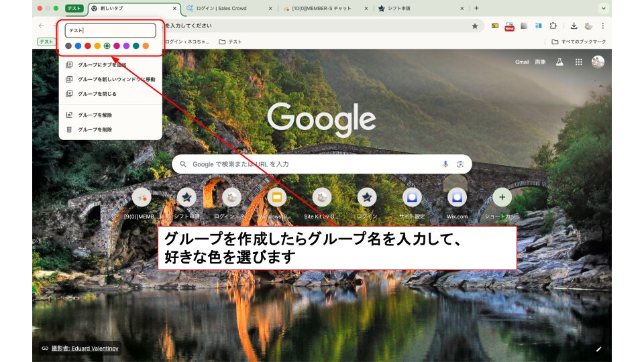Start voice search with microphone icon
Screen dimensions: 644x362
click(x=445, y=164)
